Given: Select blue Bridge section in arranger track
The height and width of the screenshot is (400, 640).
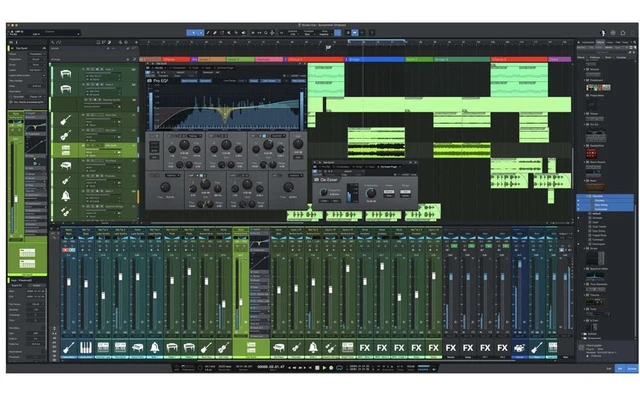Looking at the screenshot, I should (x=376, y=59).
